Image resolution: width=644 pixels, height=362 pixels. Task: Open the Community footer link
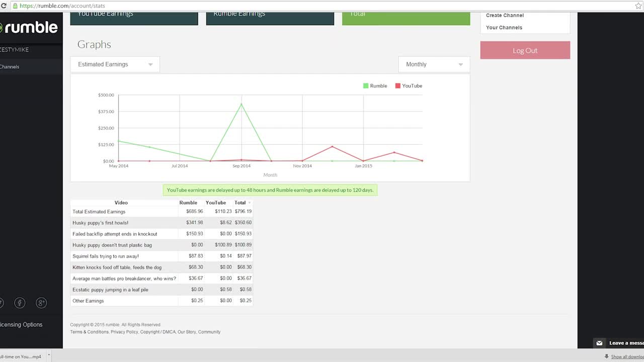[209, 332]
